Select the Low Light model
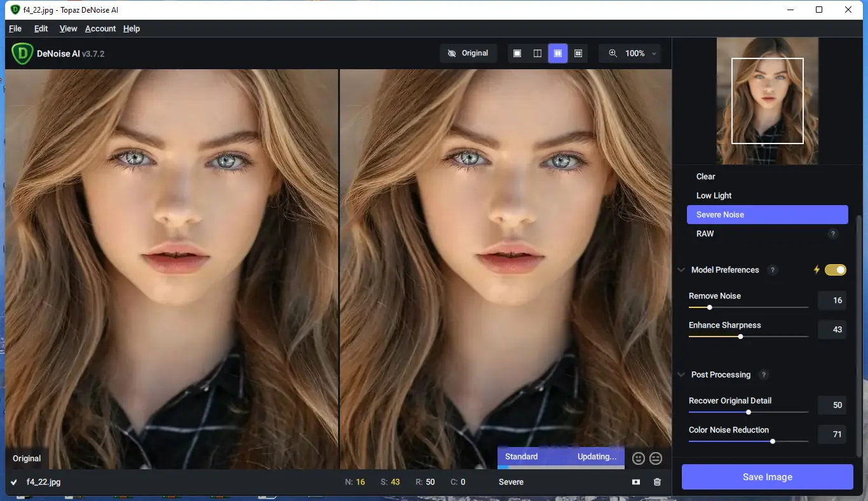Viewport: 868px width, 501px height. pos(714,196)
